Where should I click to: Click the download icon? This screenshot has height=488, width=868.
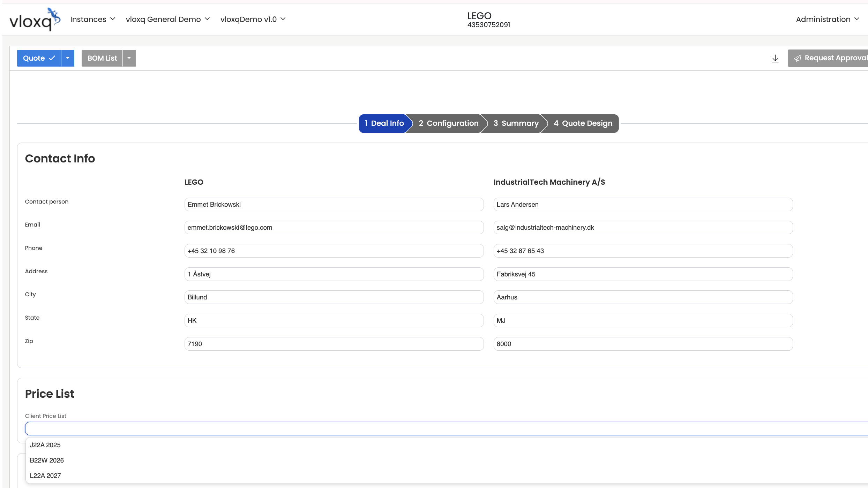click(x=775, y=59)
